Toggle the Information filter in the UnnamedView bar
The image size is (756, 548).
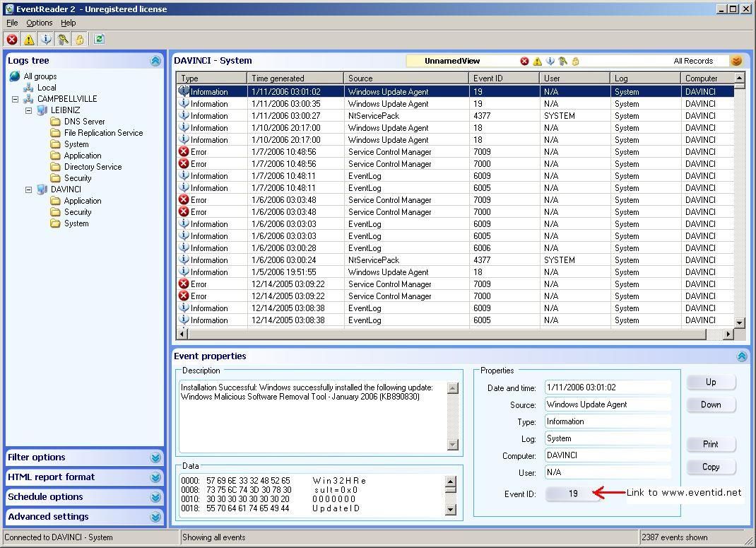point(550,62)
